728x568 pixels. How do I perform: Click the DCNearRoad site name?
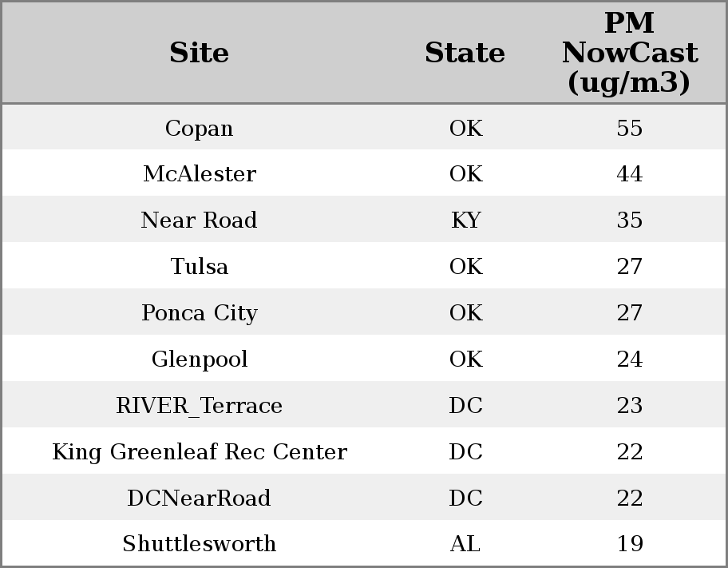point(199,498)
